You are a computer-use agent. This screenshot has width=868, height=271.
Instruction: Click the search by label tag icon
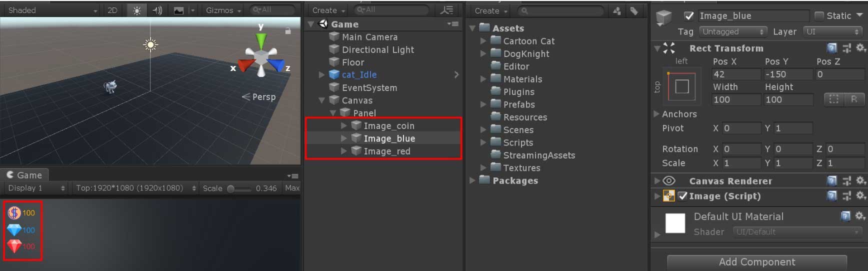[x=634, y=10]
